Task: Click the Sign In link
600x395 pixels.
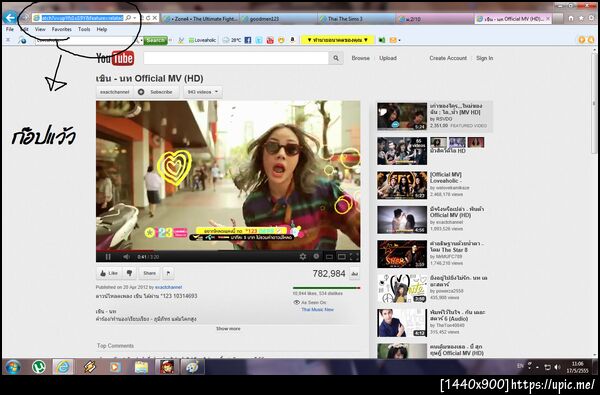Action: point(484,58)
